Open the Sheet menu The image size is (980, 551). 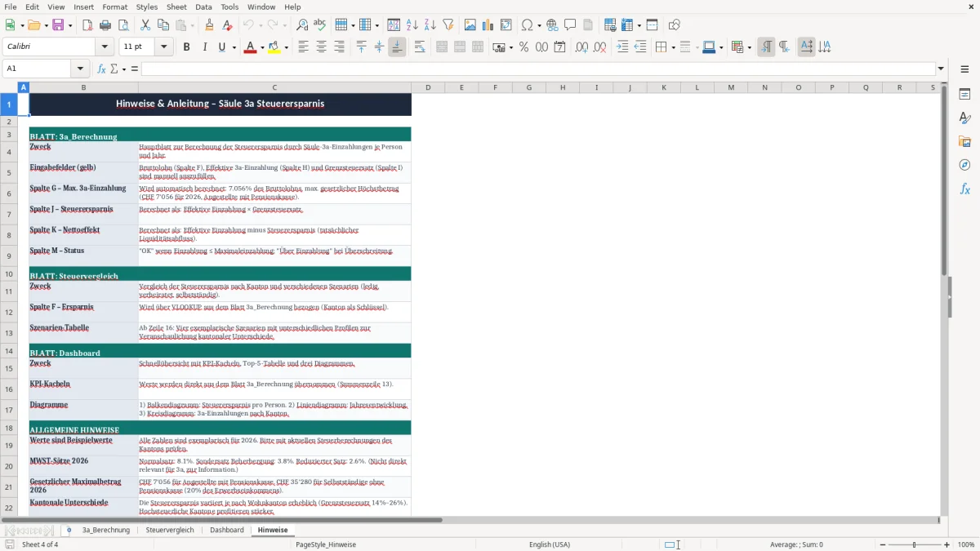pyautogui.click(x=176, y=7)
